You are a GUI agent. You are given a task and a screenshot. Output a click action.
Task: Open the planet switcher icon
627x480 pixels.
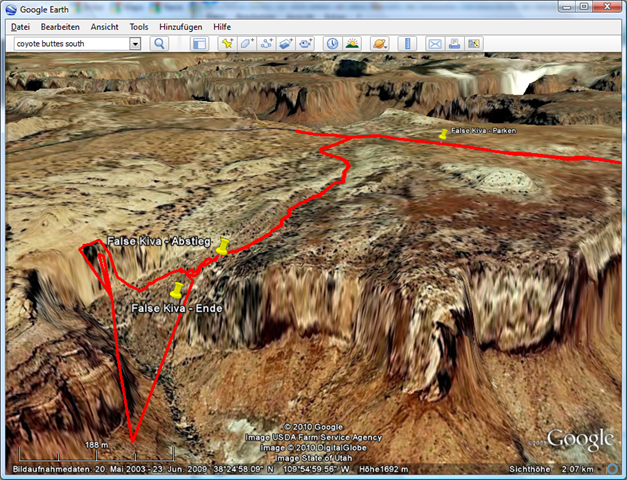pyautogui.click(x=380, y=44)
